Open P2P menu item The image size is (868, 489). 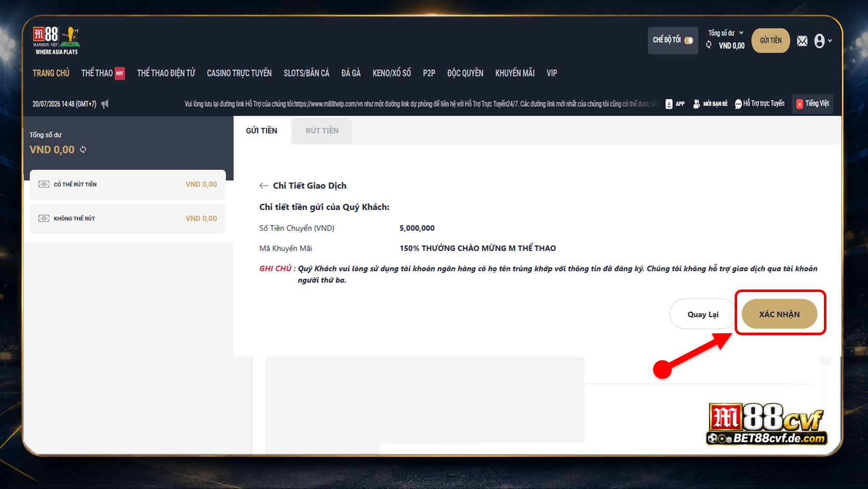pyautogui.click(x=429, y=73)
